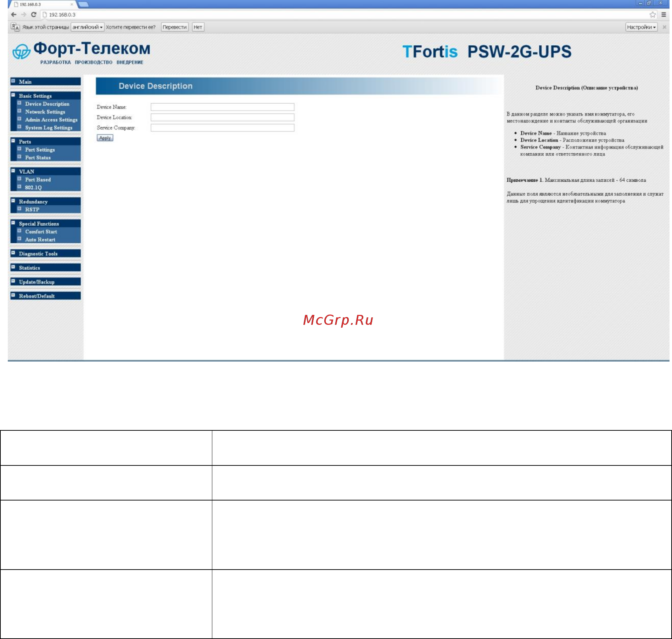672x639 pixels.
Task: Close the translation bar
Action: [665, 27]
